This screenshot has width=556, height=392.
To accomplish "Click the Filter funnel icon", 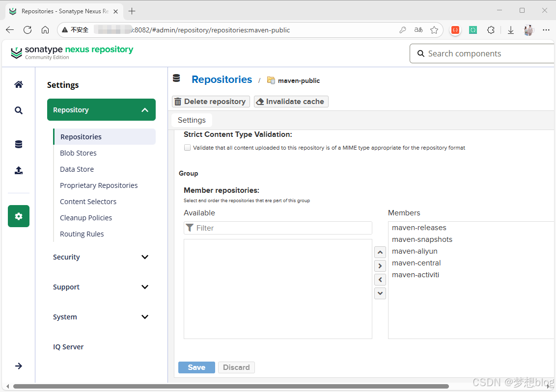I will 190,228.
